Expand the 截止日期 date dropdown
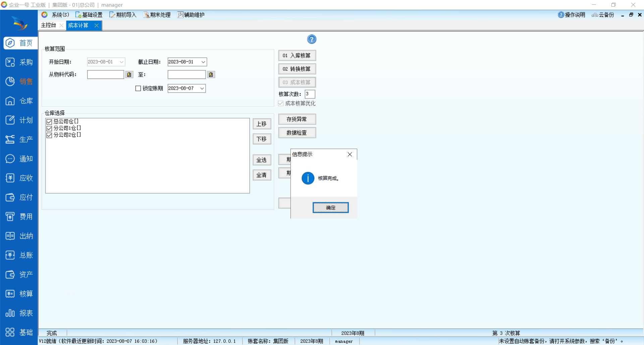This screenshot has height=345, width=644. (203, 62)
